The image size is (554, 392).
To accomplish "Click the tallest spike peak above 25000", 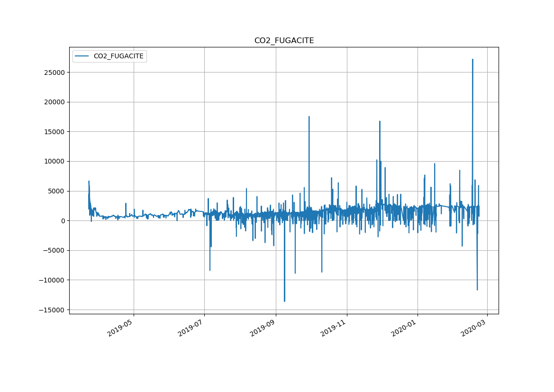I will click(x=472, y=60).
